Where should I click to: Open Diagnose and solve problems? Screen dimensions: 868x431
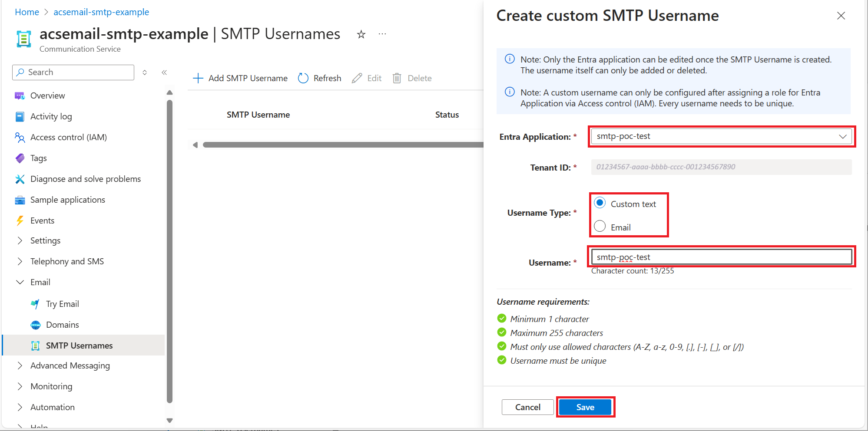pyautogui.click(x=85, y=179)
